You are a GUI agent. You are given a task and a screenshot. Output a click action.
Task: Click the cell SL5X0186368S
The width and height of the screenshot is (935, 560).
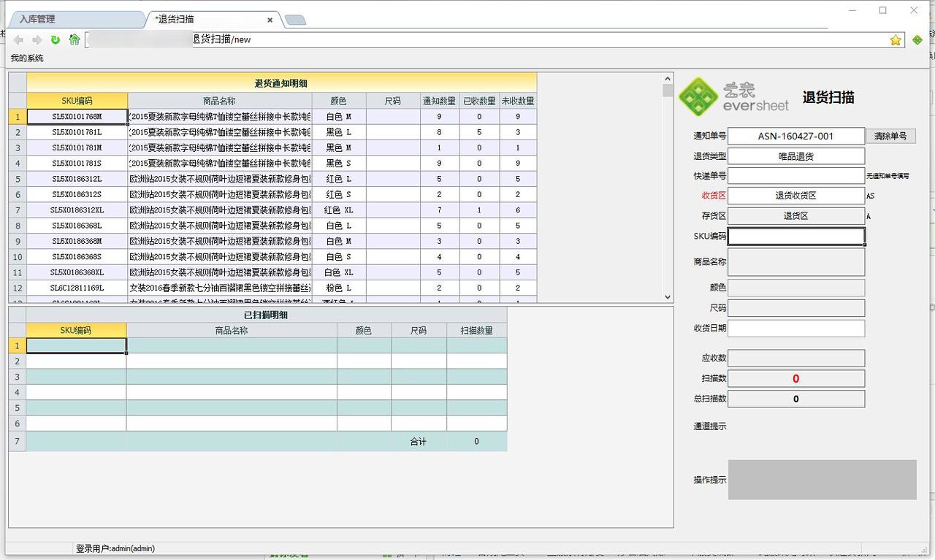tap(77, 257)
